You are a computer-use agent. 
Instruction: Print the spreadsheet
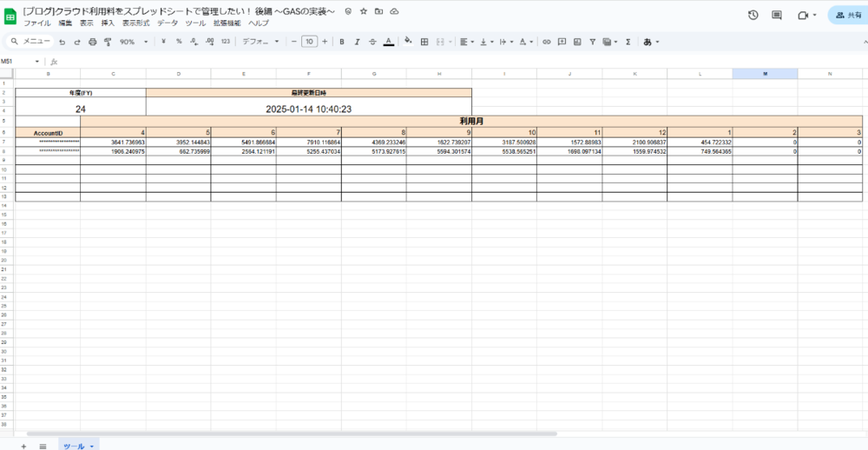pyautogui.click(x=93, y=42)
